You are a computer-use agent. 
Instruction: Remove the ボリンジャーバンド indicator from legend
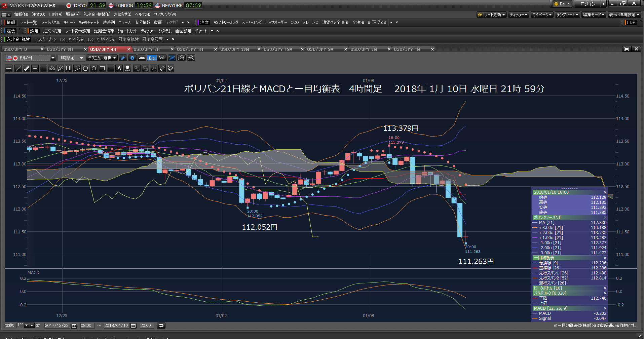(605, 218)
